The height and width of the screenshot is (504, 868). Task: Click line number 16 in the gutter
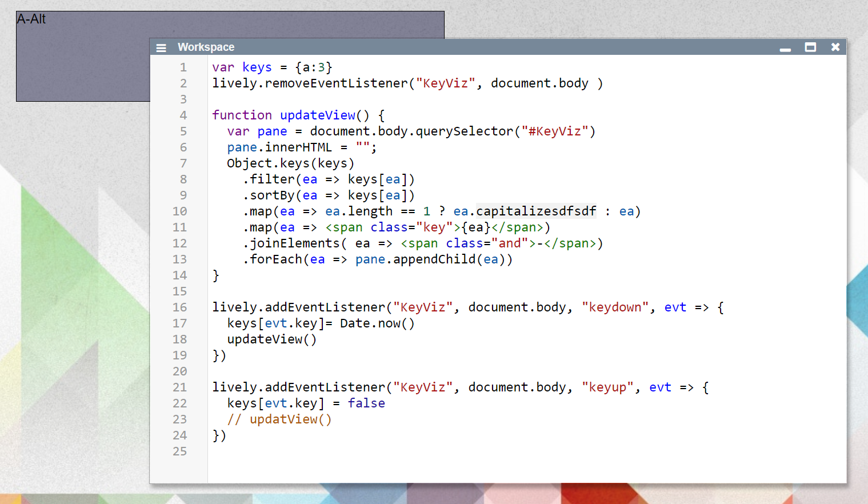(x=180, y=307)
